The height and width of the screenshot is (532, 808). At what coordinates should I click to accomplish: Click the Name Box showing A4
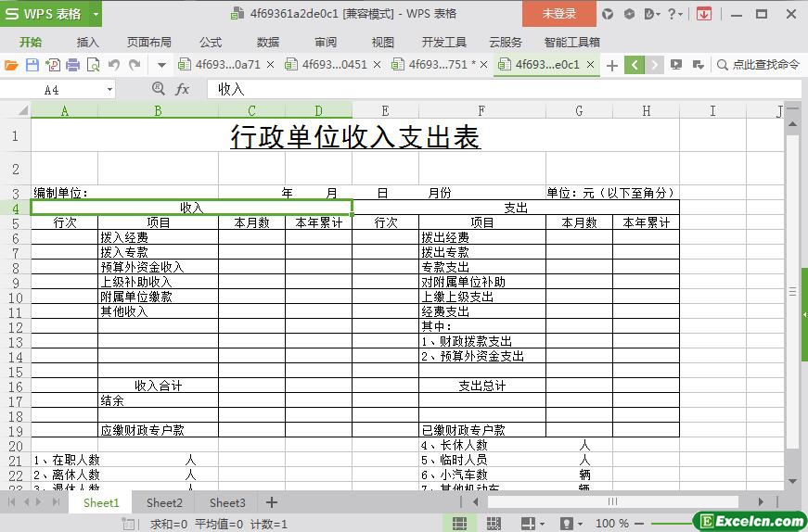(x=52, y=90)
